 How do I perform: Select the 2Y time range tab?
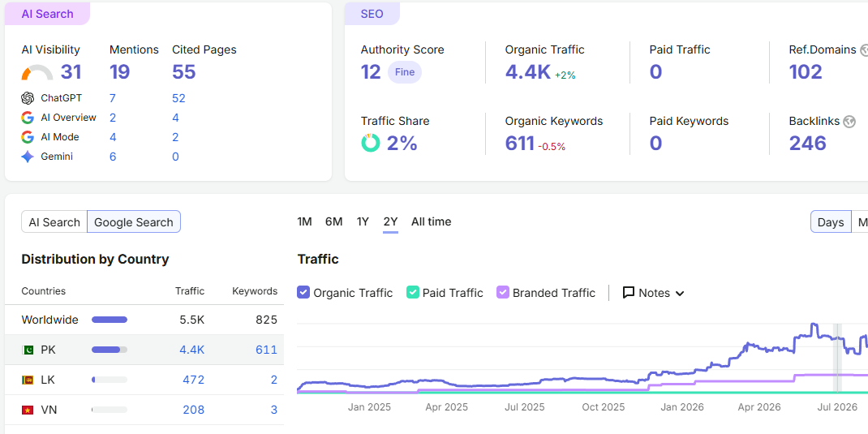point(390,222)
